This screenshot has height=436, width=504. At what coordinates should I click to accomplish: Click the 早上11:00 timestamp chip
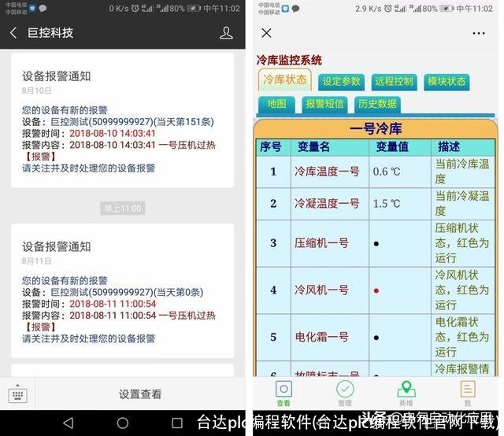coord(123,209)
